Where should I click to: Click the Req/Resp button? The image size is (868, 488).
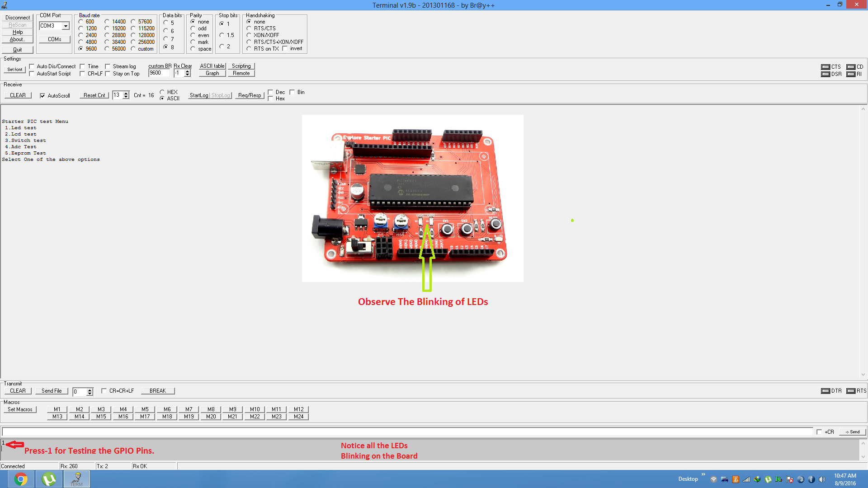pyautogui.click(x=250, y=95)
